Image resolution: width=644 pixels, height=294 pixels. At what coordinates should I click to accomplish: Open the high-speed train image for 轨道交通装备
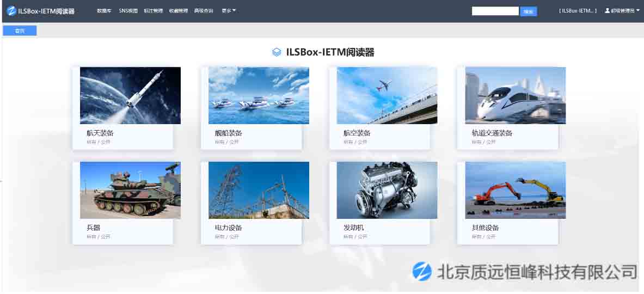point(516,95)
